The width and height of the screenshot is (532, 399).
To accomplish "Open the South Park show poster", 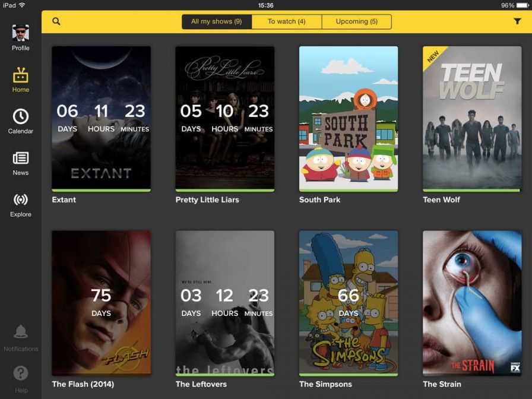I will 348,117.
